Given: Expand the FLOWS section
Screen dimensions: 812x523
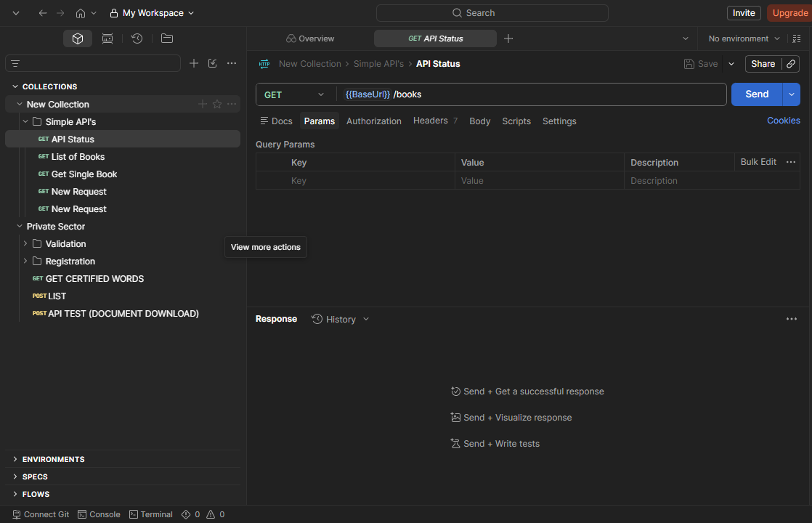Looking at the screenshot, I should tap(15, 494).
